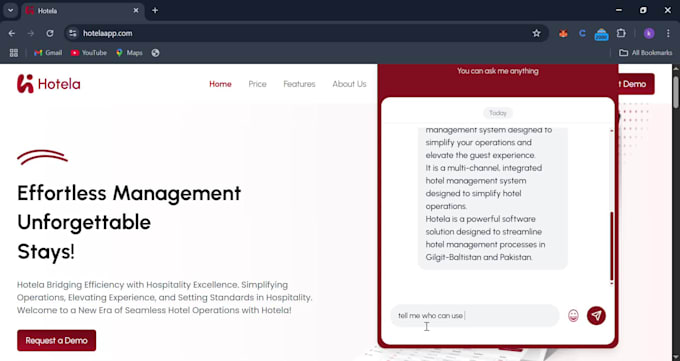
Task: Open the MetaMask fox extension
Action: 563,33
